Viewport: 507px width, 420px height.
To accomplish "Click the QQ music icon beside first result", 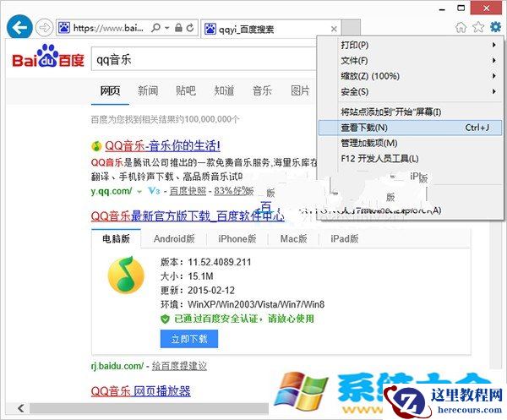I will [x=96, y=146].
